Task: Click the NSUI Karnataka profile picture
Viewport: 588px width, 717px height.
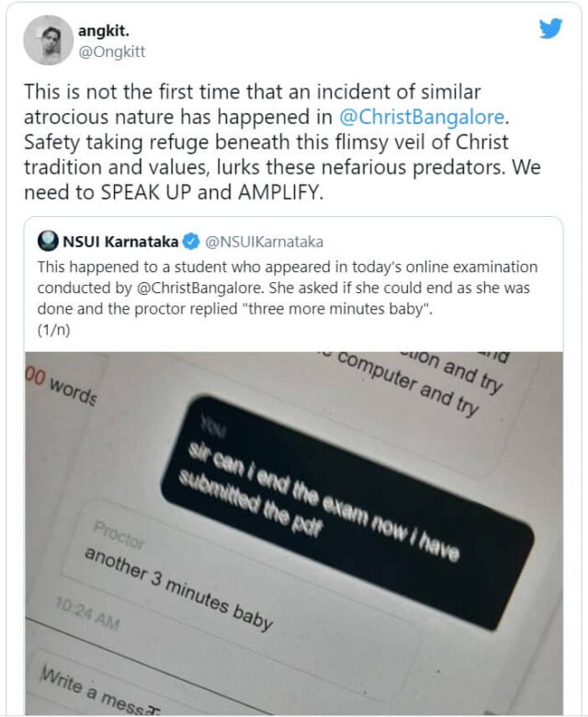Action: pos(48,243)
